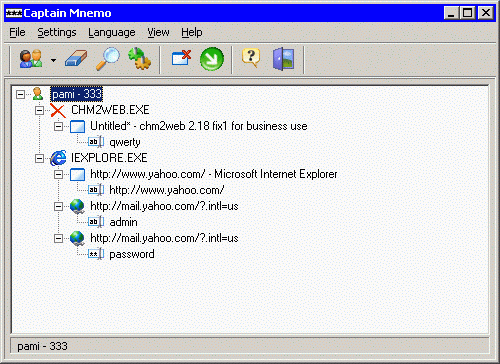Select Untitled* - chm2web 2.18 fix1 row
This screenshot has width=500, height=364.
199,126
